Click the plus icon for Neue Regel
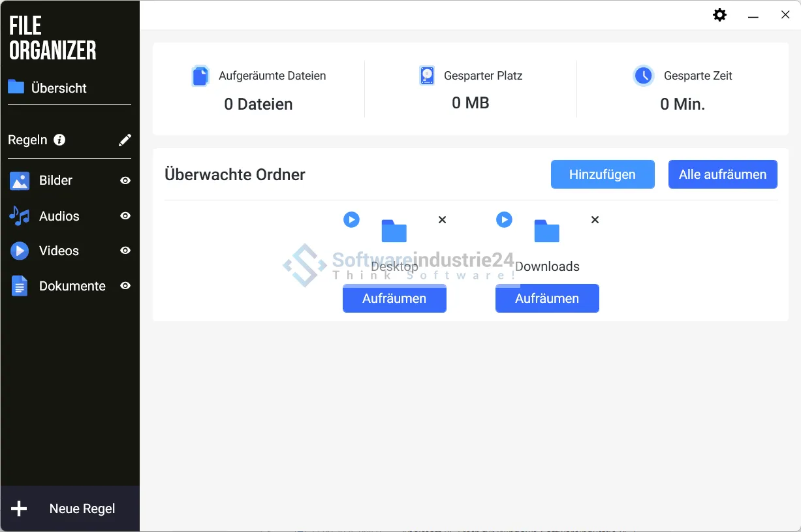Screen dimensions: 801x532 [x=19, y=509]
